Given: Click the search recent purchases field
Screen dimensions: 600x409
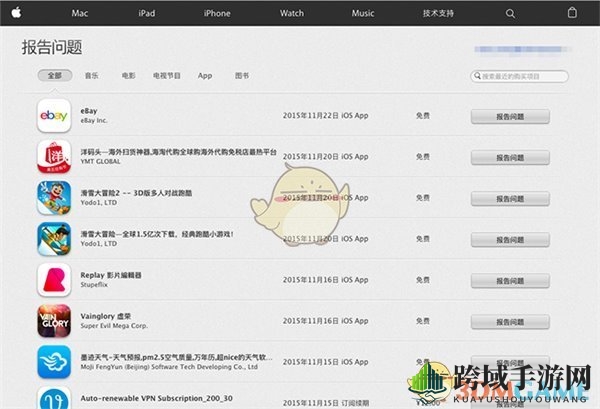Looking at the screenshot, I should (519, 76).
